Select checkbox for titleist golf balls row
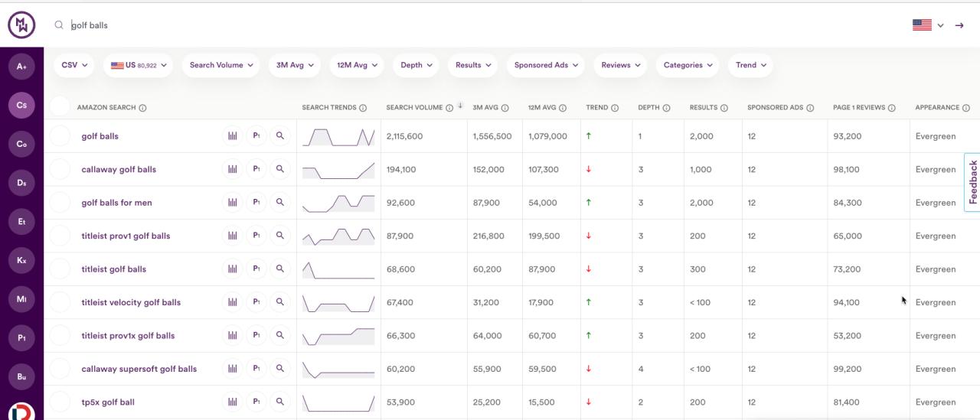The width and height of the screenshot is (980, 420). (x=60, y=269)
